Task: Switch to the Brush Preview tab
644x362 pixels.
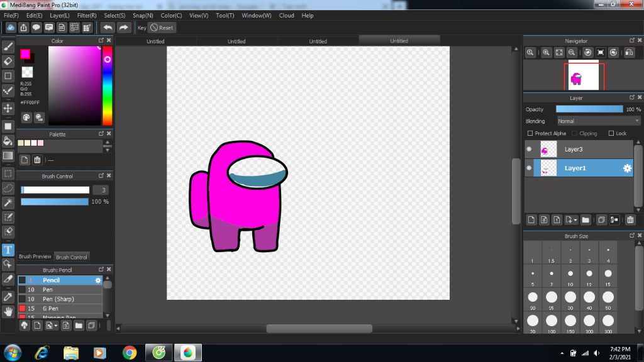Action: (x=35, y=256)
